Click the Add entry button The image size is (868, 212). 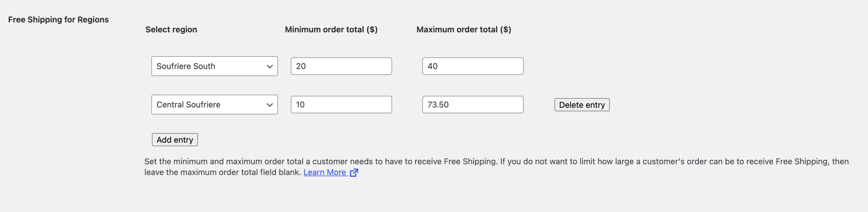[175, 139]
